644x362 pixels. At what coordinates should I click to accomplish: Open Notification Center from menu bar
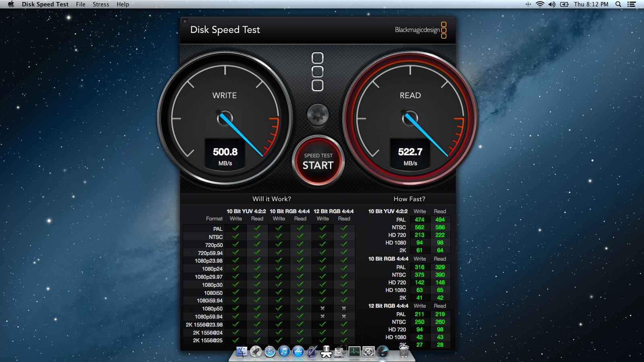coord(632,4)
